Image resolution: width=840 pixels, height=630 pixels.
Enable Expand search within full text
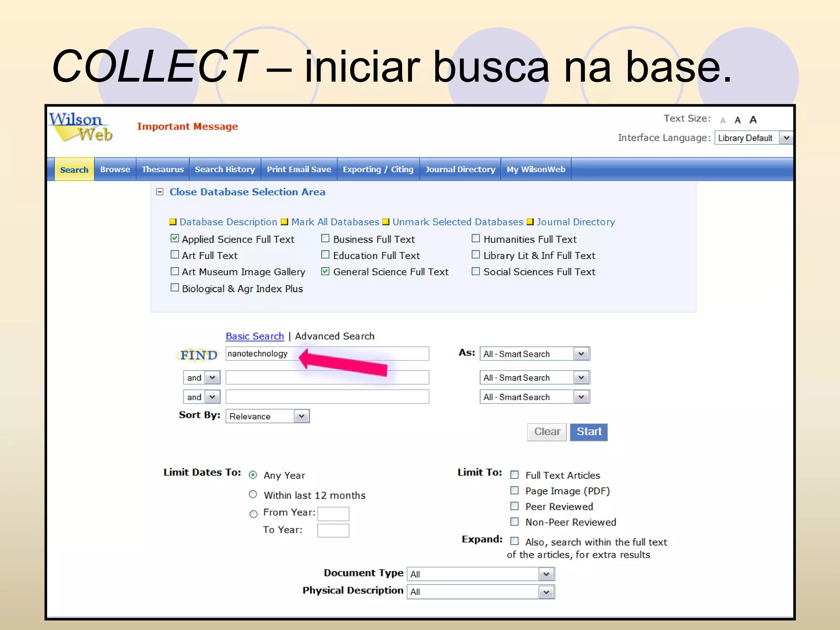(x=514, y=541)
